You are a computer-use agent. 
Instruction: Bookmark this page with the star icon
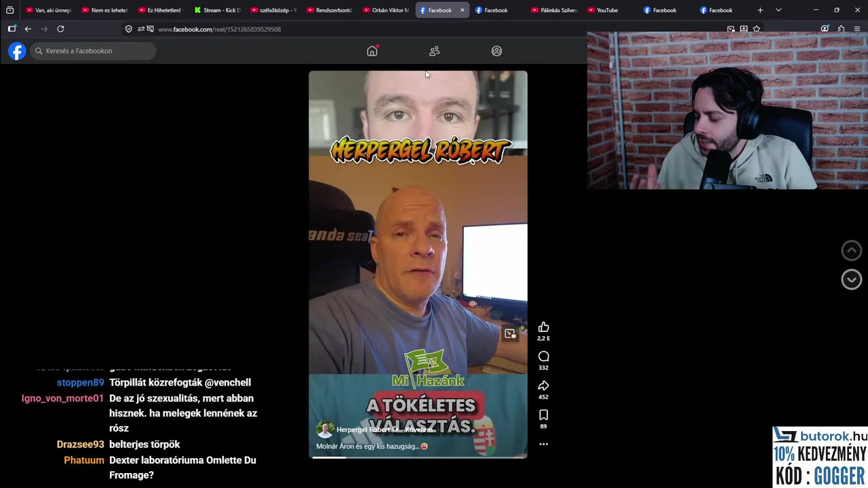coord(756,29)
